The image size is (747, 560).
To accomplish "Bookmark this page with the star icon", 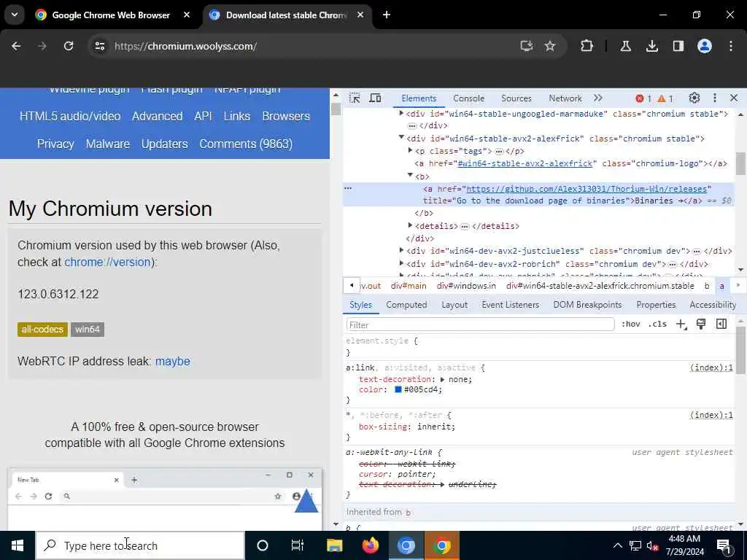I will 550,46.
